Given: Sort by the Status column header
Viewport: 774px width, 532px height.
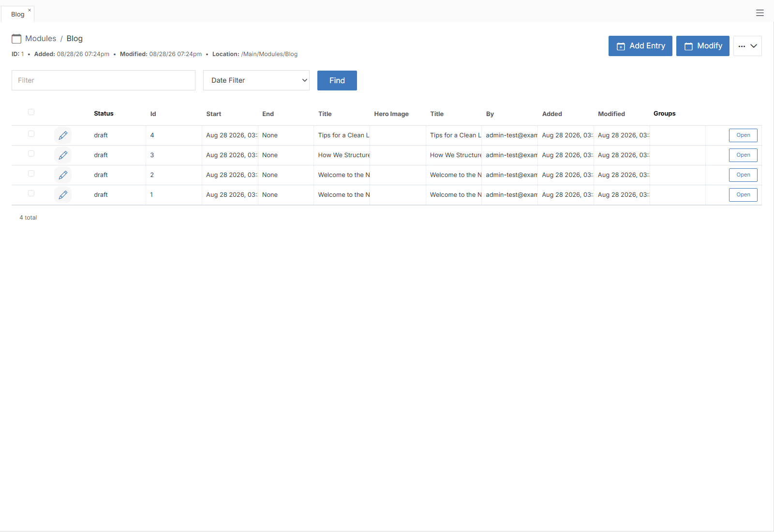Looking at the screenshot, I should tap(104, 114).
